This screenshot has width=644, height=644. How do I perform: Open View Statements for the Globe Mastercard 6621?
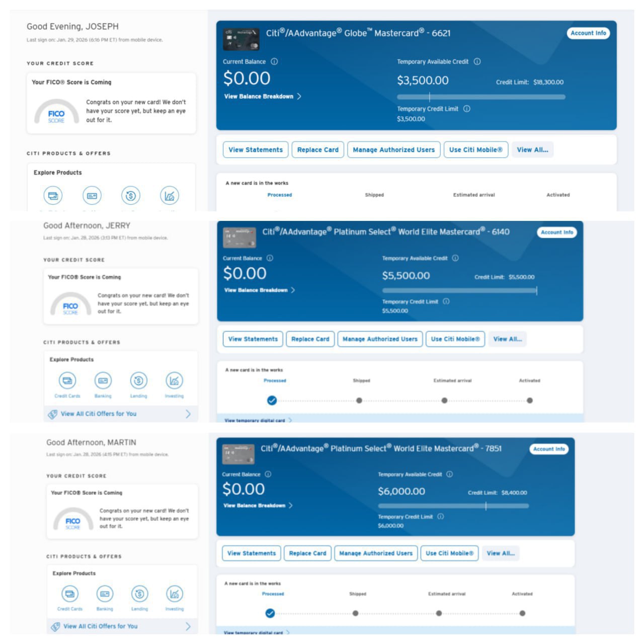coord(256,150)
